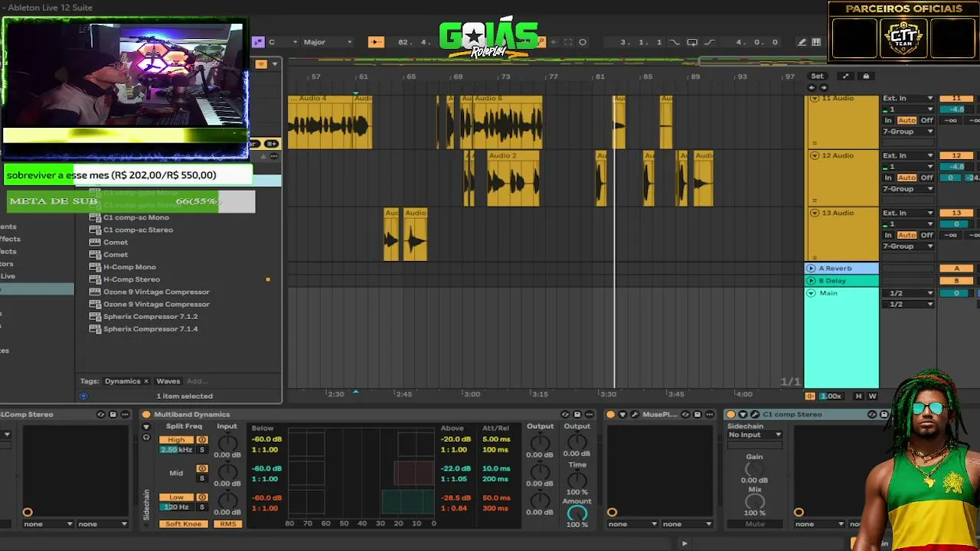Select the Dynamics tag
Image resolution: width=980 pixels, height=551 pixels.
point(122,381)
